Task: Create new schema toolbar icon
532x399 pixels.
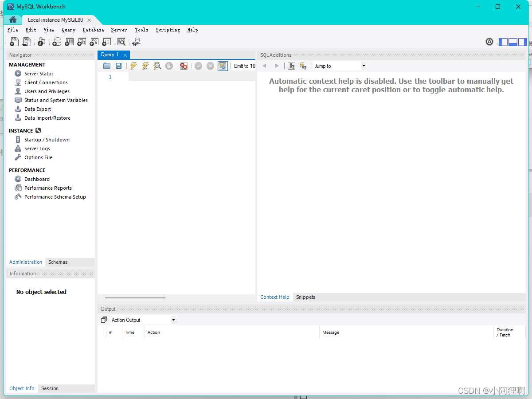Action: click(57, 42)
